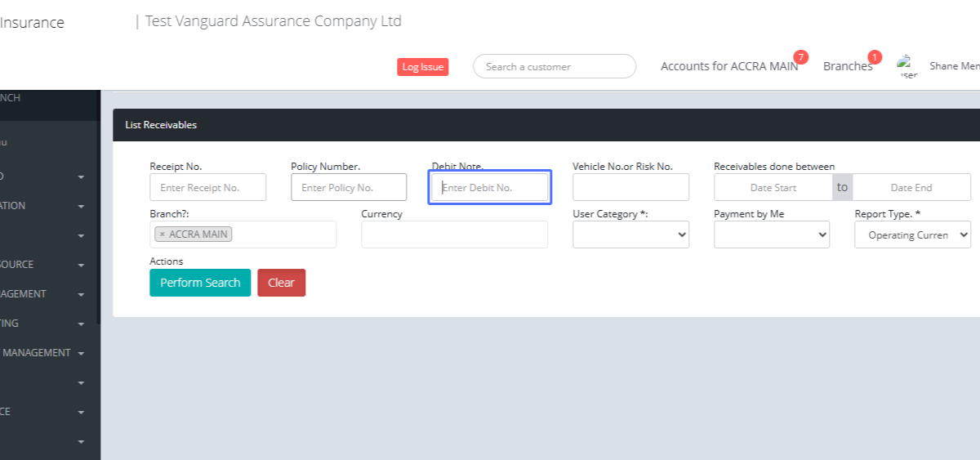Expand the SOURCE sidebar menu arrow
The width and height of the screenshot is (980, 460).
81,265
